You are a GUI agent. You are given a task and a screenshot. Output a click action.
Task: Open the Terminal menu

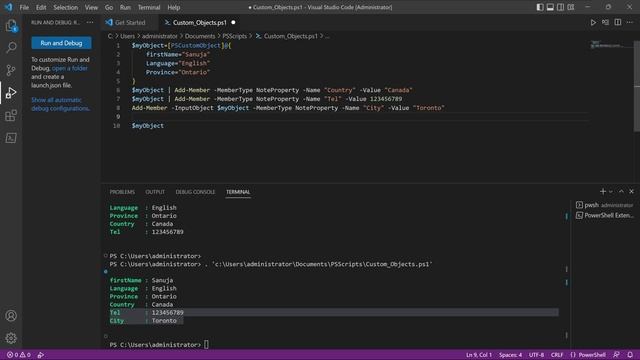pyautogui.click(x=149, y=7)
